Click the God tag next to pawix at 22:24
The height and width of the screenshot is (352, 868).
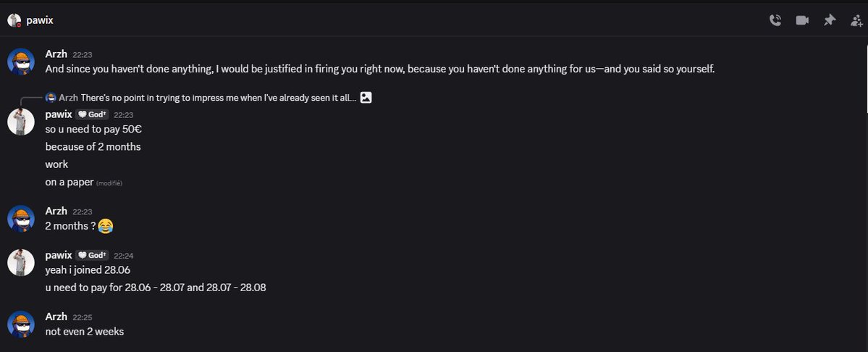tap(92, 255)
